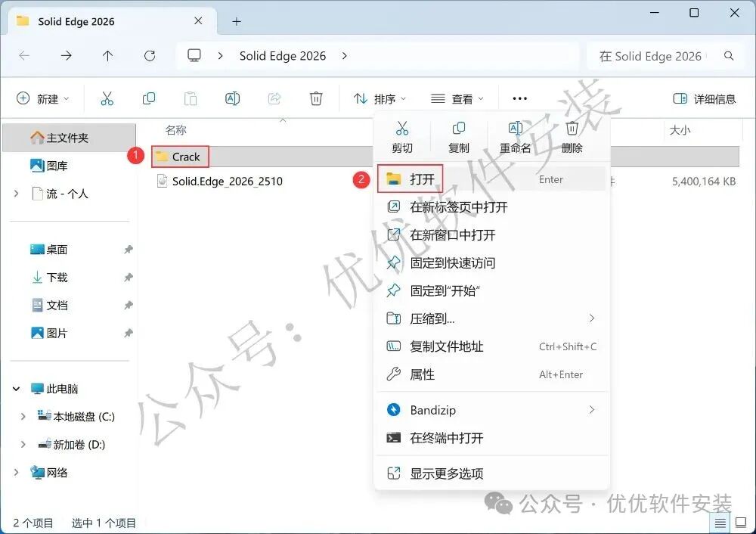756x534 pixels.
Task: Choose 显示更多选项
Action: coord(492,473)
